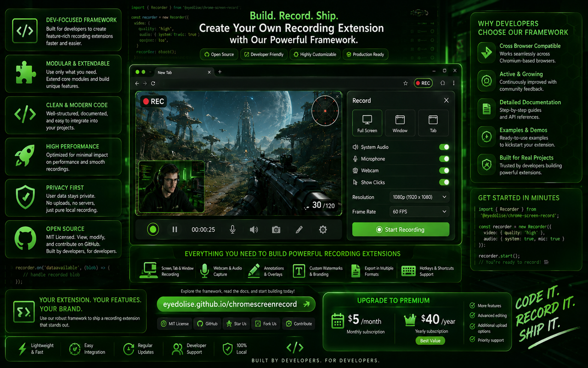Viewport: 588px width, 368px height.
Task: Click the Production Ready pill badge
Action: (366, 54)
